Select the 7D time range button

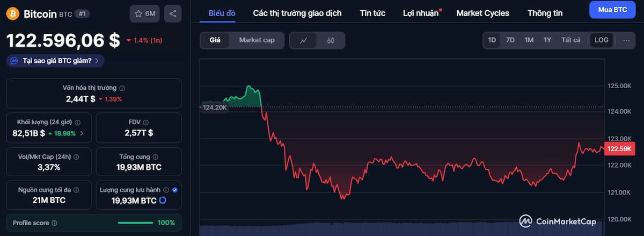click(x=510, y=40)
